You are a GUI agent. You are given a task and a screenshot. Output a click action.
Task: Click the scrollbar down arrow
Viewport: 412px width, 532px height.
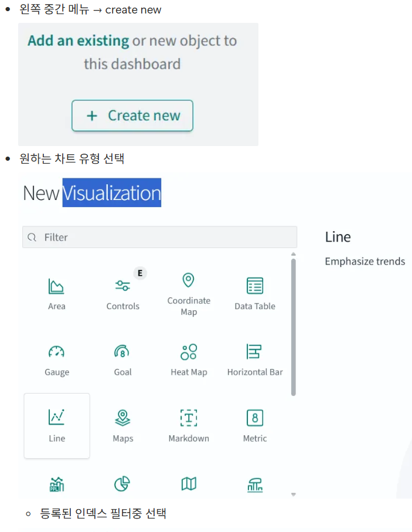(294, 494)
